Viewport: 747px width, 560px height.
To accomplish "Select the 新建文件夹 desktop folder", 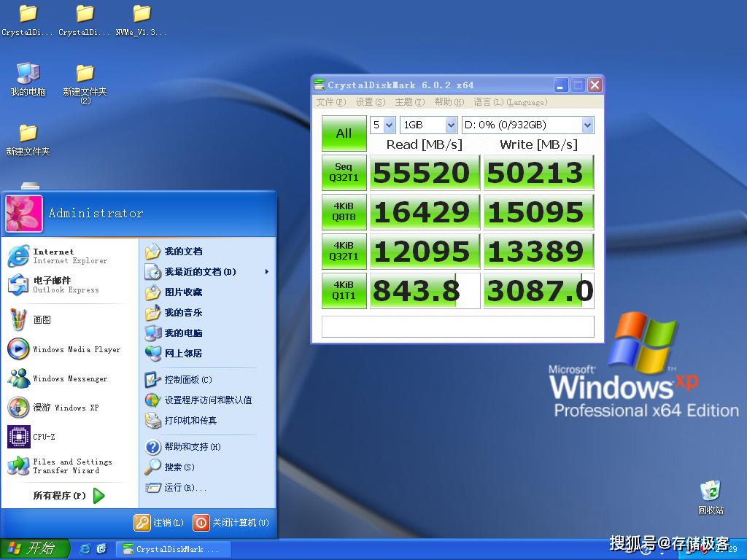I will 28,140.
